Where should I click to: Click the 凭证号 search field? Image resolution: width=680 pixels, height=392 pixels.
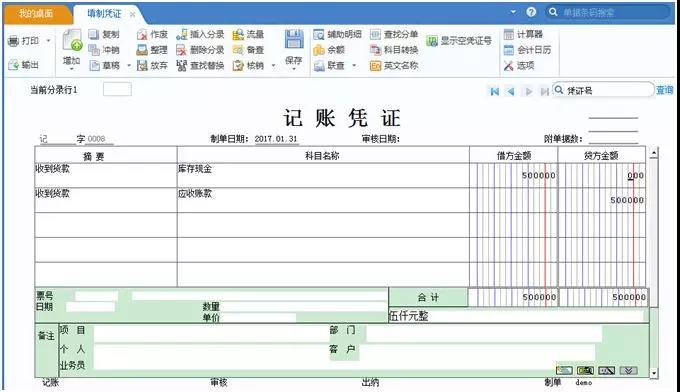[x=603, y=90]
